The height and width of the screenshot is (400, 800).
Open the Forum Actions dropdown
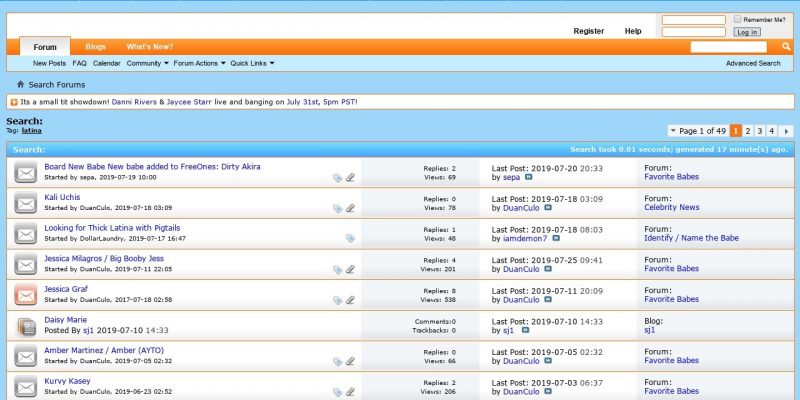[x=199, y=63]
